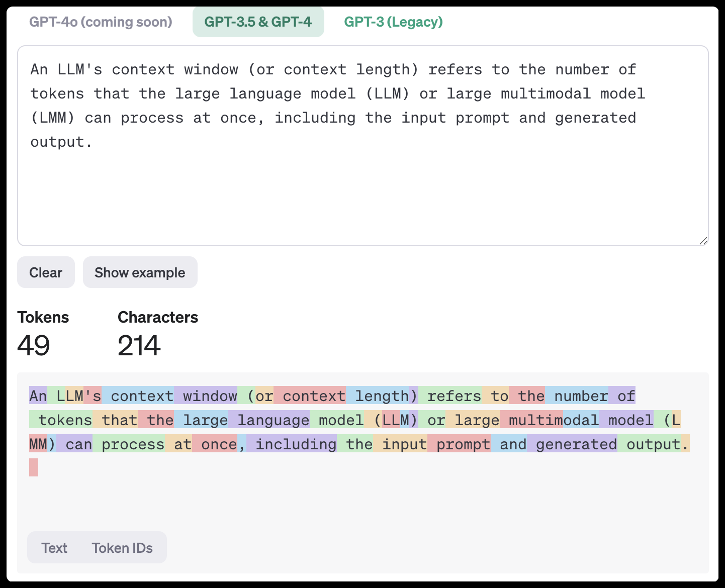Image resolution: width=725 pixels, height=588 pixels.
Task: Click the token count value 49
Action: pyautogui.click(x=34, y=346)
